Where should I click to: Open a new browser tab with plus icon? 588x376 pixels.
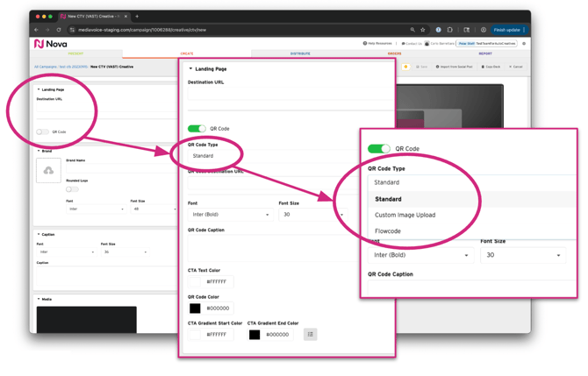click(x=137, y=17)
